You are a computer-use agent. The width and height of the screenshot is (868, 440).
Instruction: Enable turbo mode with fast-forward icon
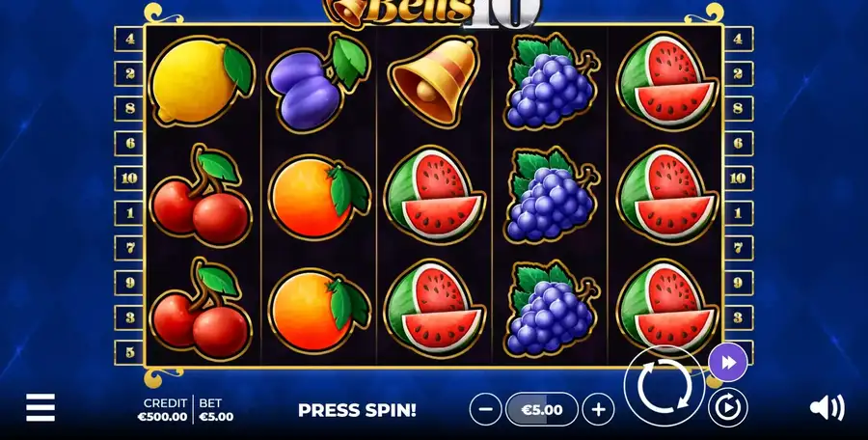point(728,363)
